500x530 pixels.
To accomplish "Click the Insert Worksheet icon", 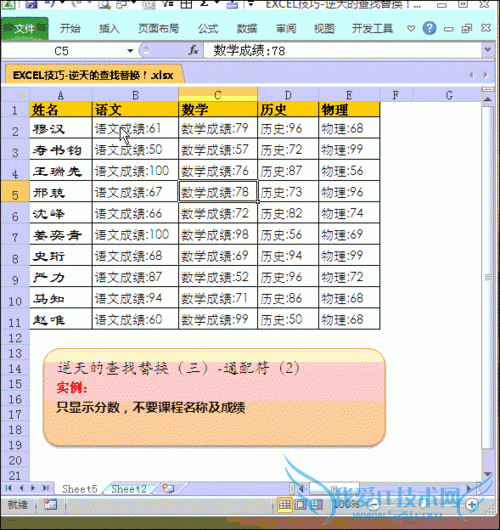I will pos(168,488).
